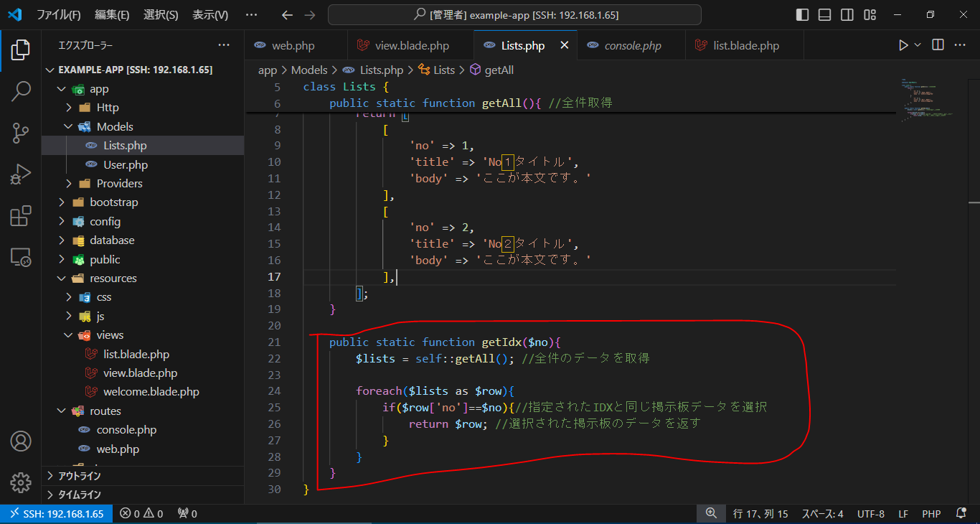Image resolution: width=980 pixels, height=524 pixels.
Task: Select PHP language mode in status bar
Action: 931,514
